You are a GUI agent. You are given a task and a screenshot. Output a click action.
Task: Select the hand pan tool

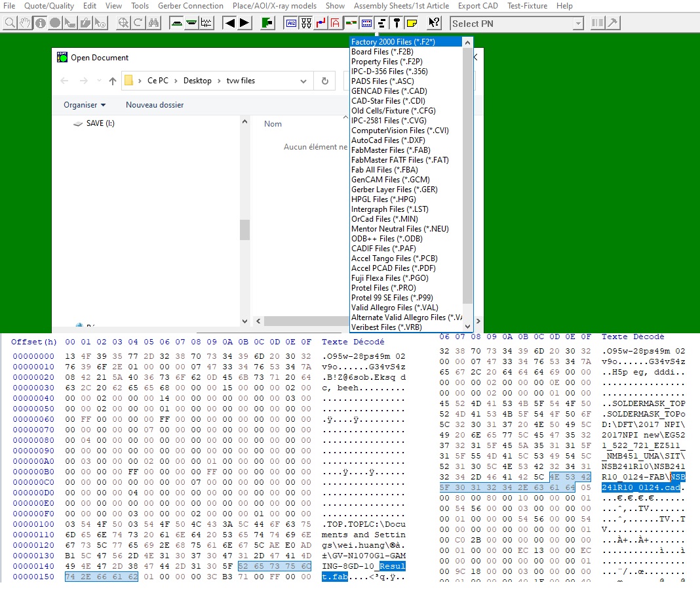coord(25,23)
